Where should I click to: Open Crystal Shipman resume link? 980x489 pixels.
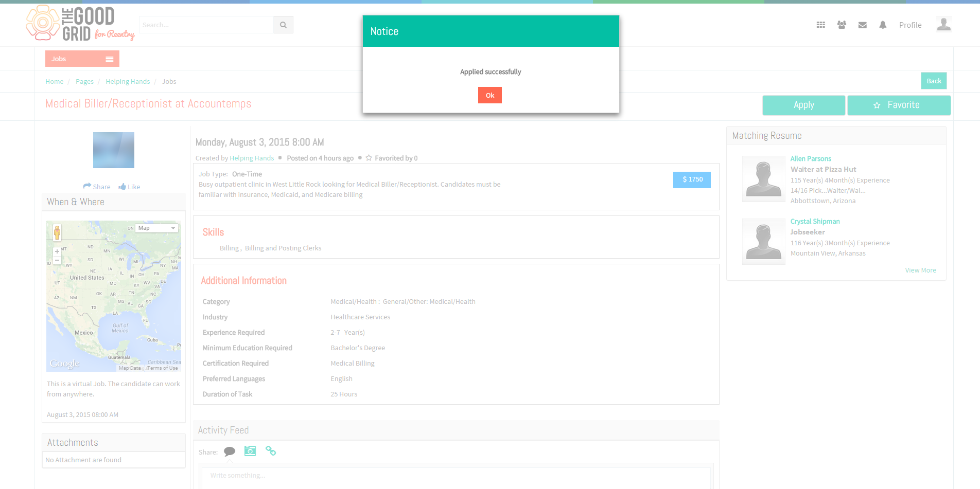point(815,221)
